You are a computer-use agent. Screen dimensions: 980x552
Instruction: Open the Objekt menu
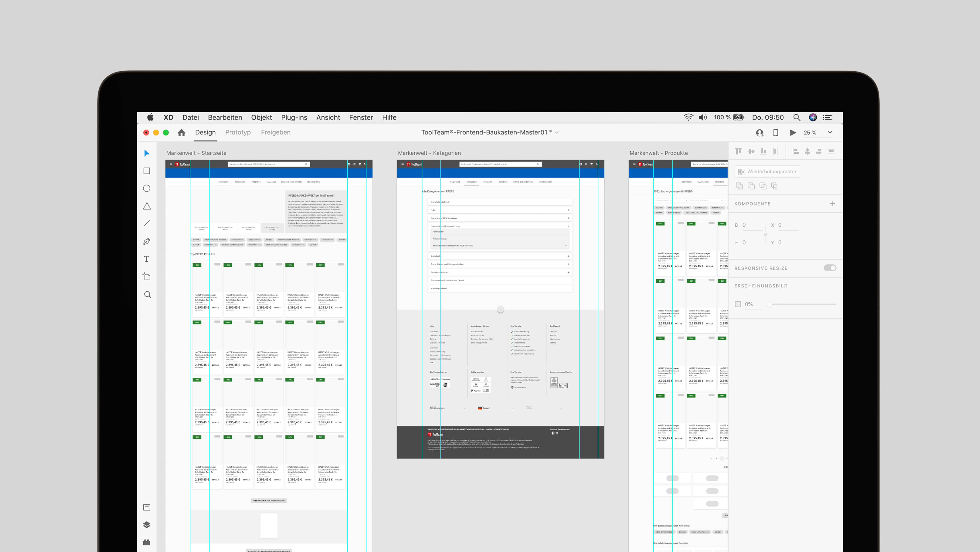(x=261, y=117)
